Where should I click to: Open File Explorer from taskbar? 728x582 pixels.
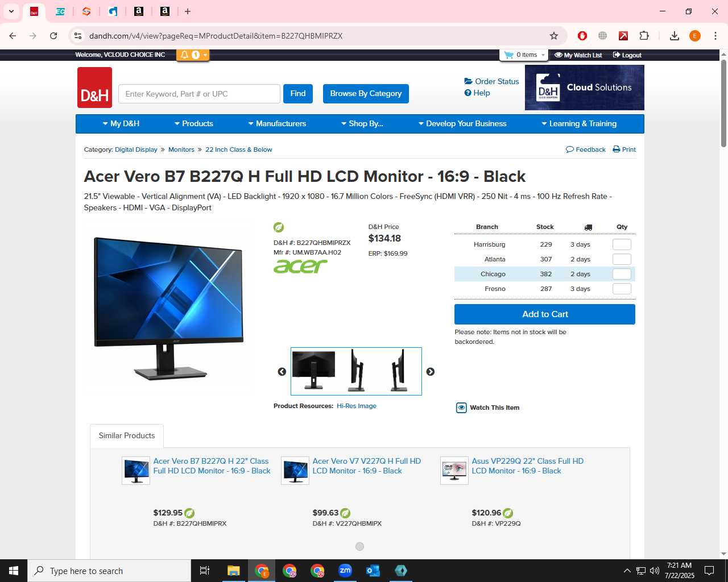click(x=234, y=571)
